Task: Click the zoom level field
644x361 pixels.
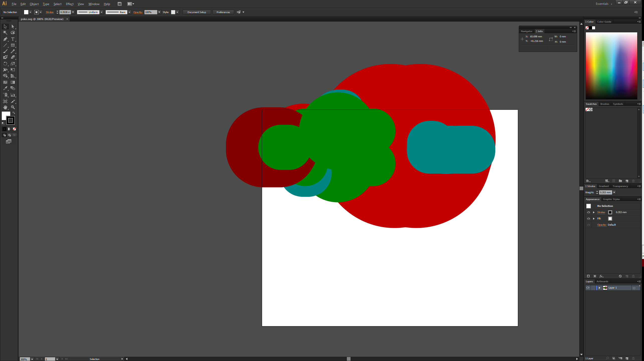Action: [25, 359]
